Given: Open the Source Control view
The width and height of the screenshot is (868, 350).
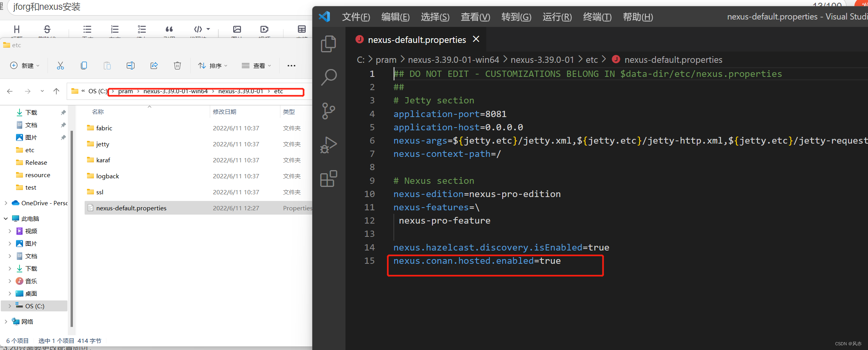Looking at the screenshot, I should (x=328, y=111).
